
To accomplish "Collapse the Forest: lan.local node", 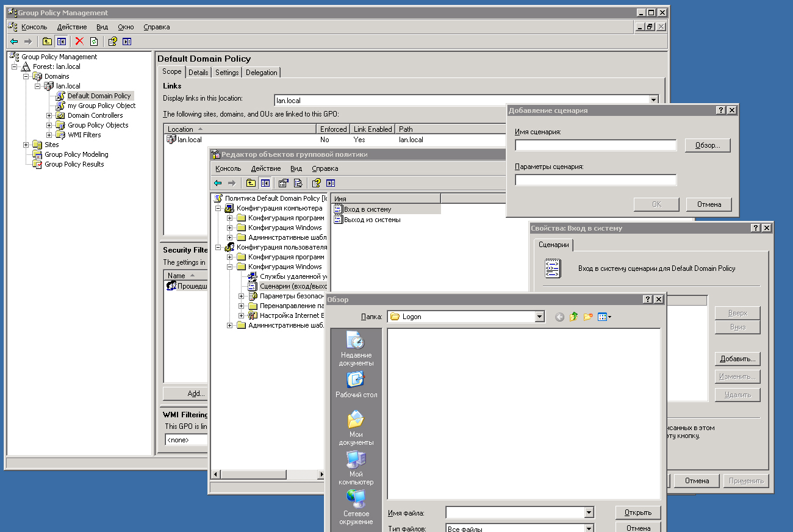I will [14, 66].
